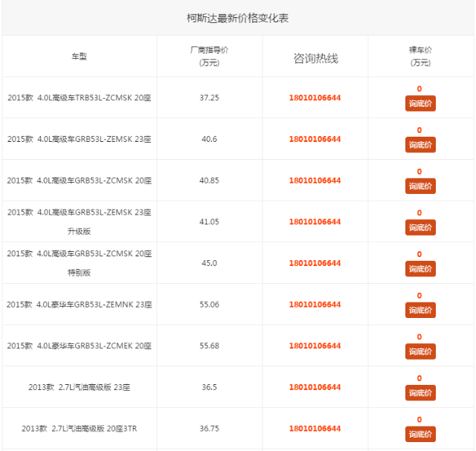Click hotline number in the 36.75 row
Screen dimensions: 476x451
(315, 429)
